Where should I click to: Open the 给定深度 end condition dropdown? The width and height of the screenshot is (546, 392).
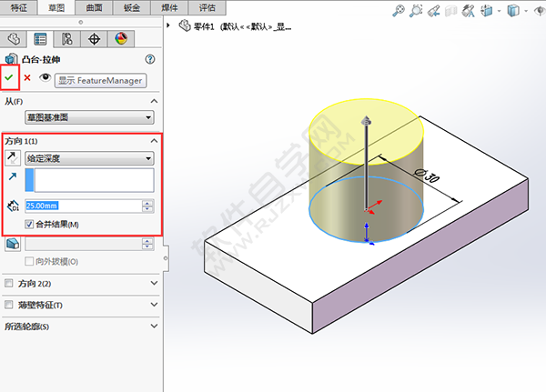tap(89, 158)
